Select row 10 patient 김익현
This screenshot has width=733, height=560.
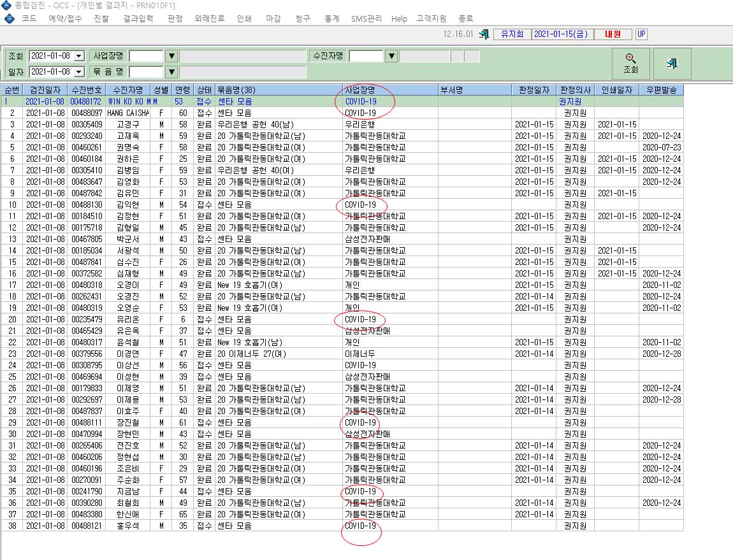342,205
